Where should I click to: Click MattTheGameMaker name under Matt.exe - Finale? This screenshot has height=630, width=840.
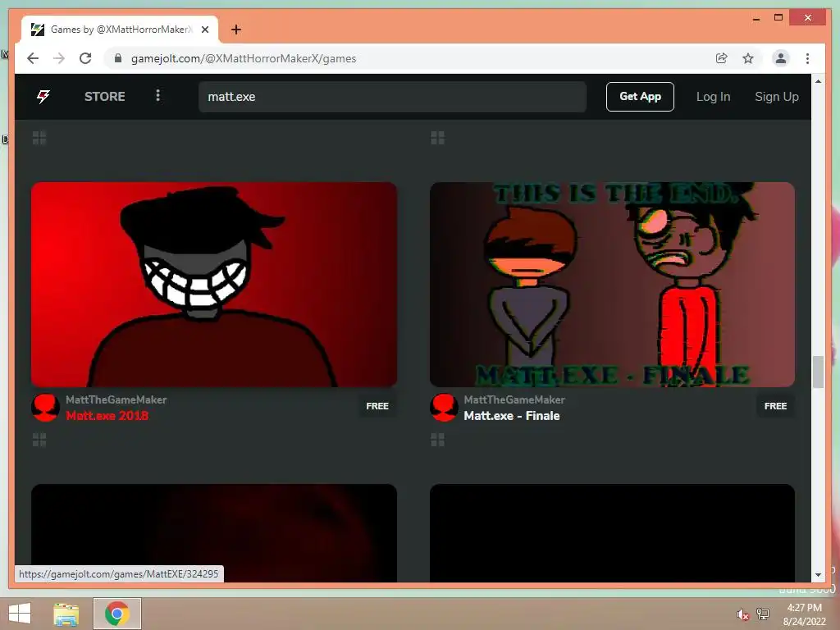coord(514,399)
